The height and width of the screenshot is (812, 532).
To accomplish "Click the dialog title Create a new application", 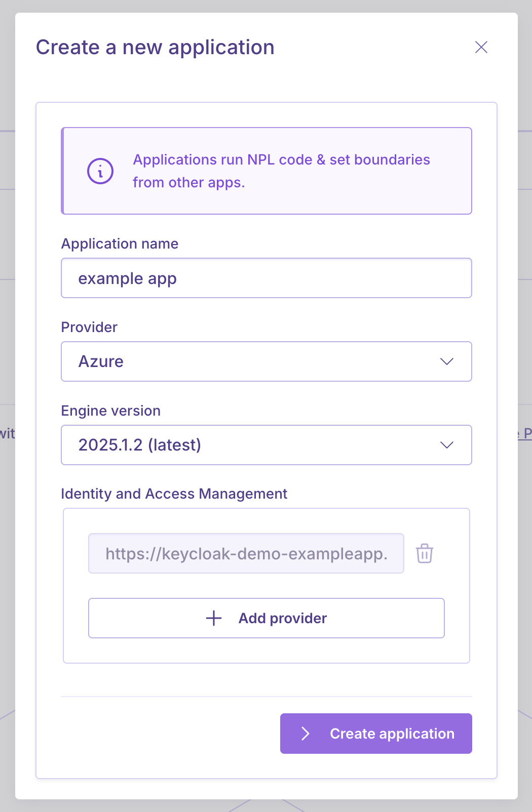I will (x=155, y=47).
